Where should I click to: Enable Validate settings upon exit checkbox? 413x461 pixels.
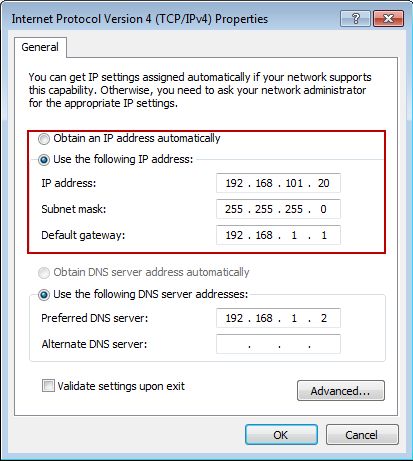(48, 386)
